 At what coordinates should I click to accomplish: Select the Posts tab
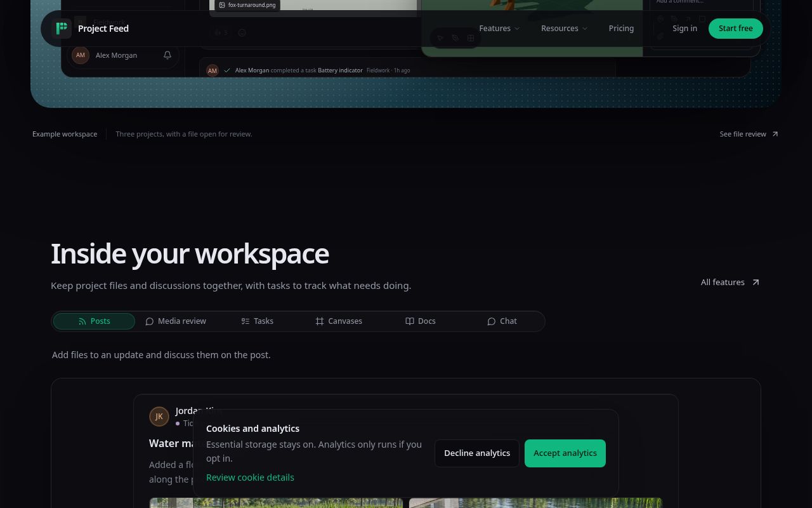[94, 321]
